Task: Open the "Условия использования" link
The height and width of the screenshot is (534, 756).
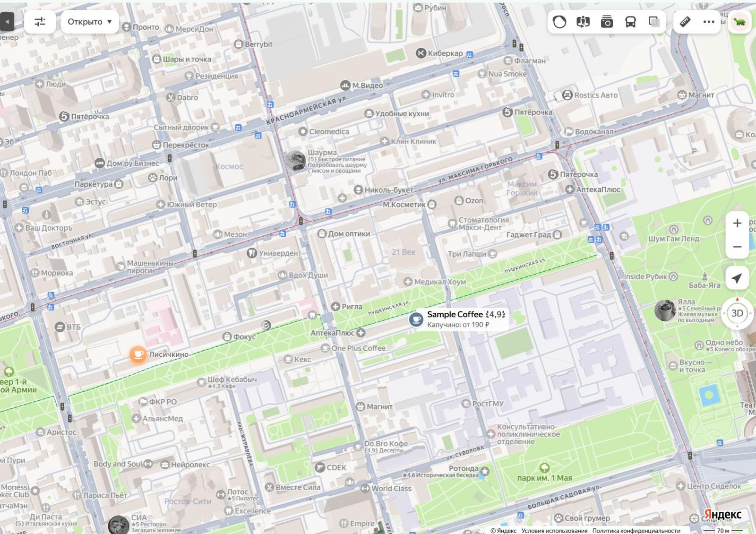Action: (554, 530)
